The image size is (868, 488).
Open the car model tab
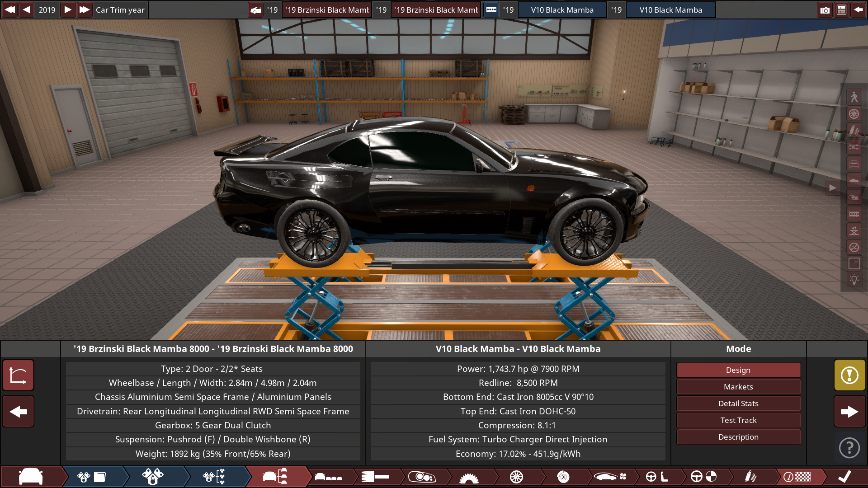coord(31,477)
